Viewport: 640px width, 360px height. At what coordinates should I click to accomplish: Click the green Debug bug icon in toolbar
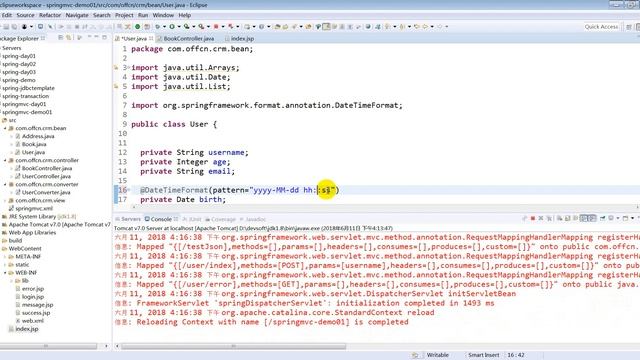158,27
